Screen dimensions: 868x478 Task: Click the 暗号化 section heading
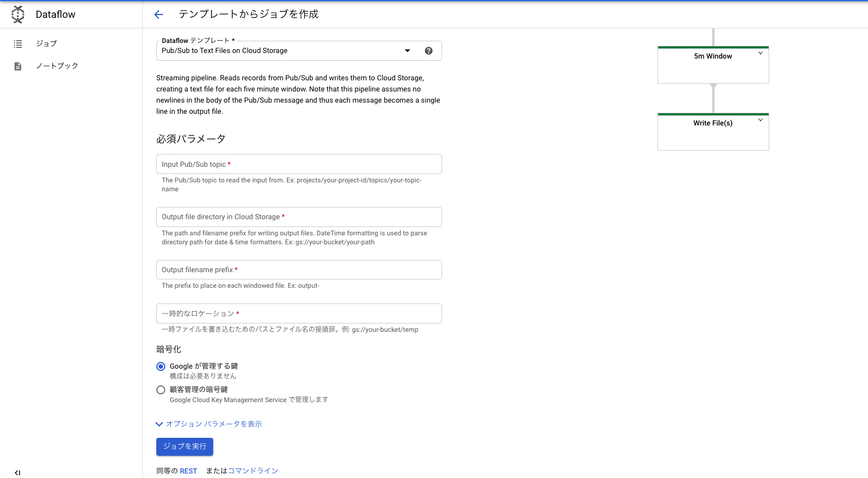pos(169,349)
